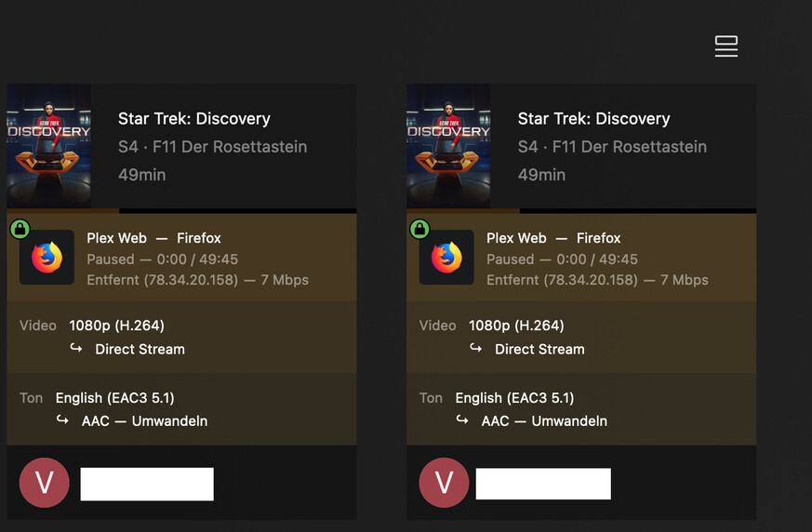Screen dimensions: 812x532
Task: Click the Direct Stream arrow in left card
Action: [x=76, y=349]
